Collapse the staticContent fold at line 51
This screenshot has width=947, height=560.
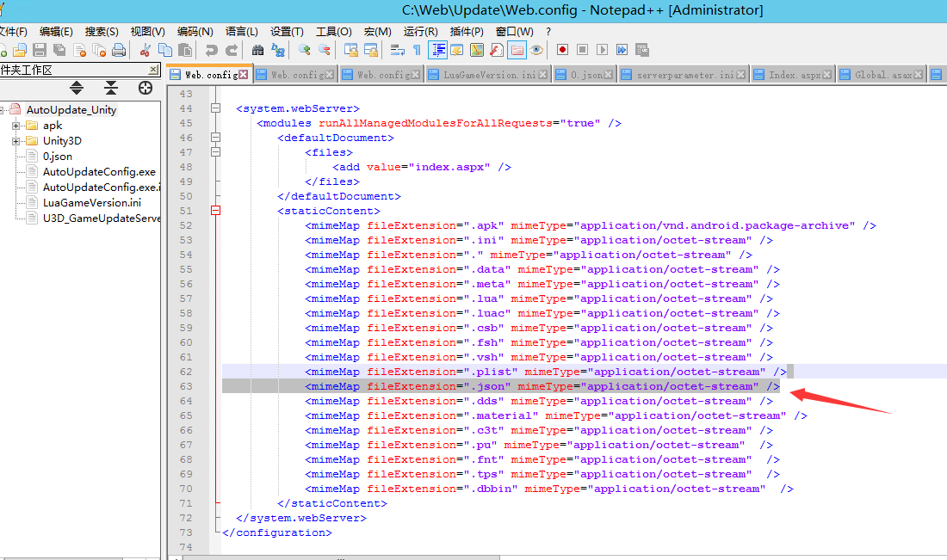pyautogui.click(x=214, y=211)
